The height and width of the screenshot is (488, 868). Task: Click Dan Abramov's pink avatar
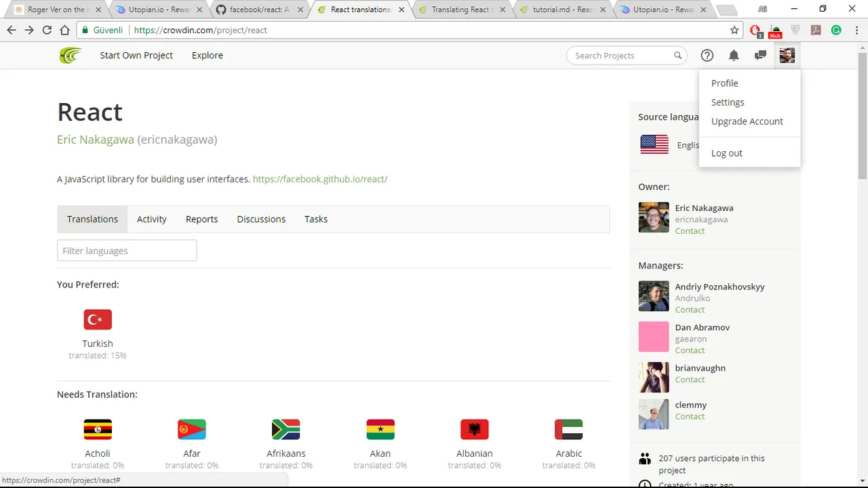pos(654,337)
